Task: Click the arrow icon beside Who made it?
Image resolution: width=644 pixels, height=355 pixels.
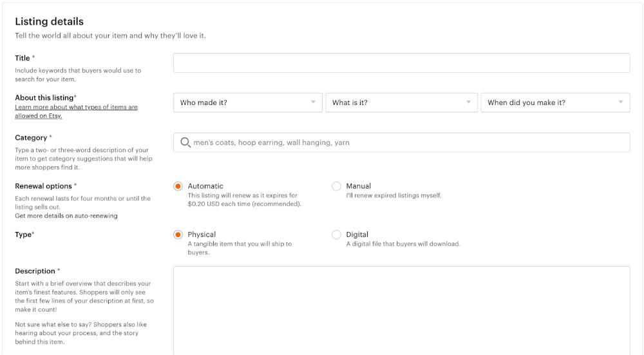Action: (x=313, y=102)
